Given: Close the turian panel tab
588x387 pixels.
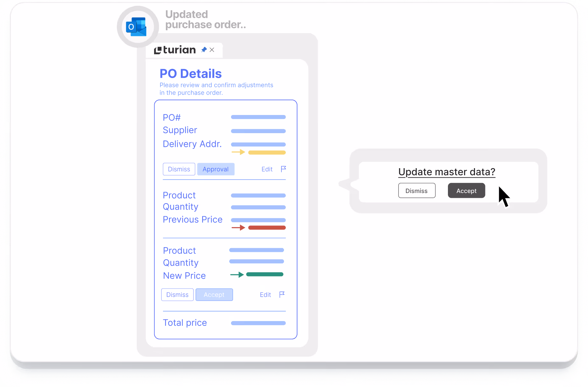Looking at the screenshot, I should click(212, 50).
